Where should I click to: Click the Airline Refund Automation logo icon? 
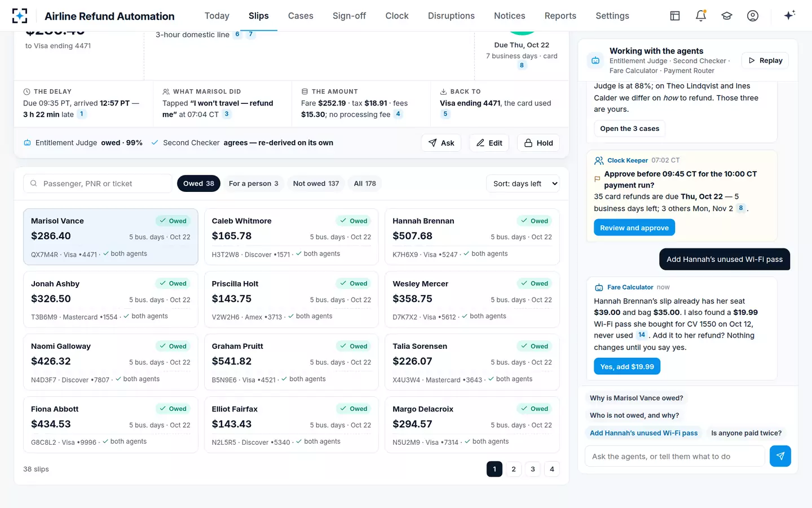coord(20,16)
